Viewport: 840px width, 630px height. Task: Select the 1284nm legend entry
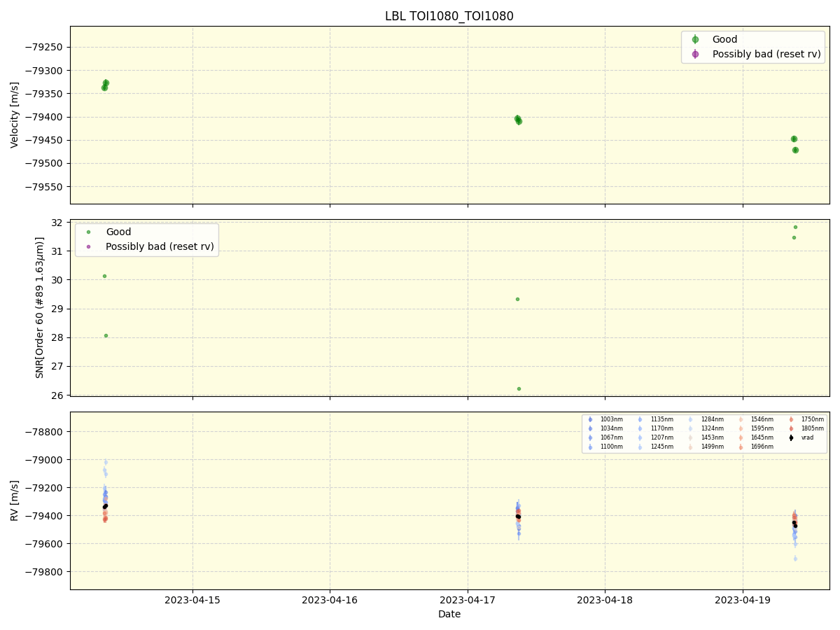pyautogui.click(x=706, y=419)
